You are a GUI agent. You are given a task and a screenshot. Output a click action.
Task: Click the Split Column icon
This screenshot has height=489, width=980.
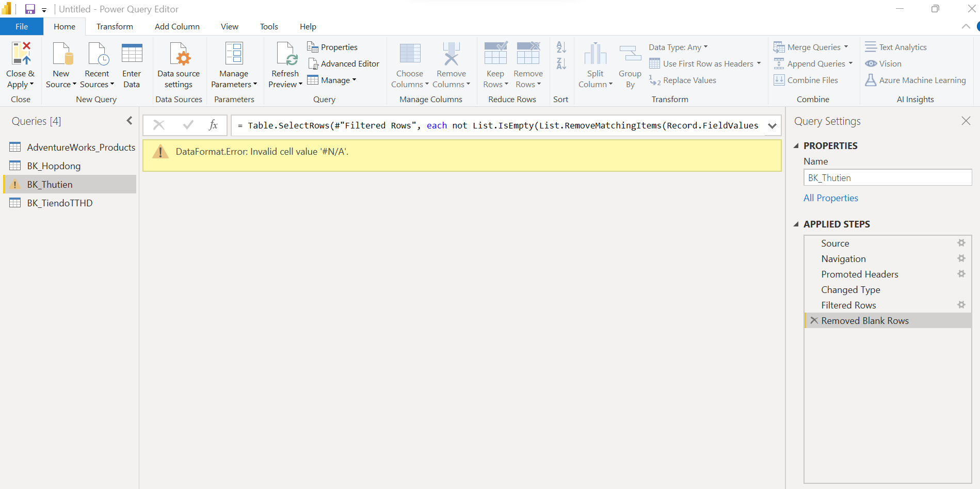(x=595, y=54)
